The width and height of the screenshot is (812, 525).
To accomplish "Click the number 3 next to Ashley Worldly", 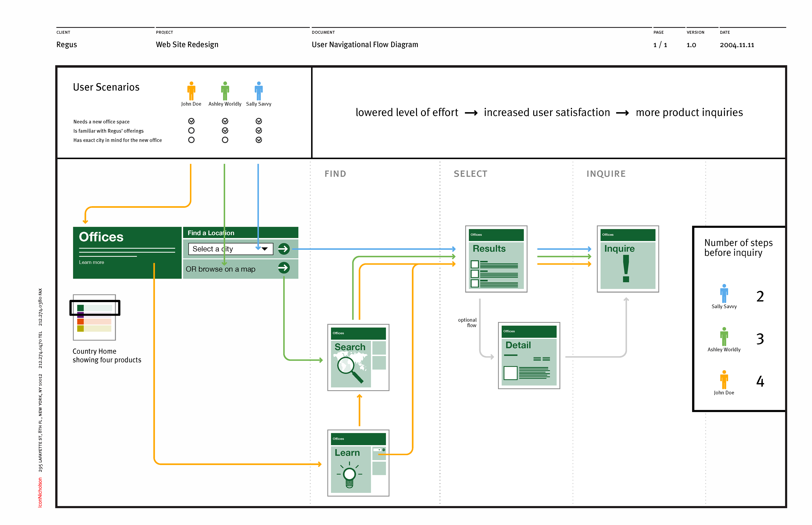I will (760, 339).
